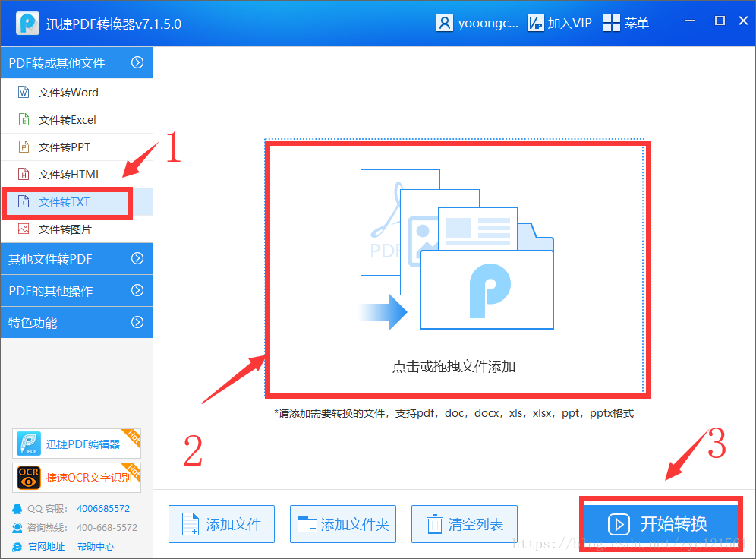
Task: Select 文件转TXT conversion option
Action: (77, 201)
